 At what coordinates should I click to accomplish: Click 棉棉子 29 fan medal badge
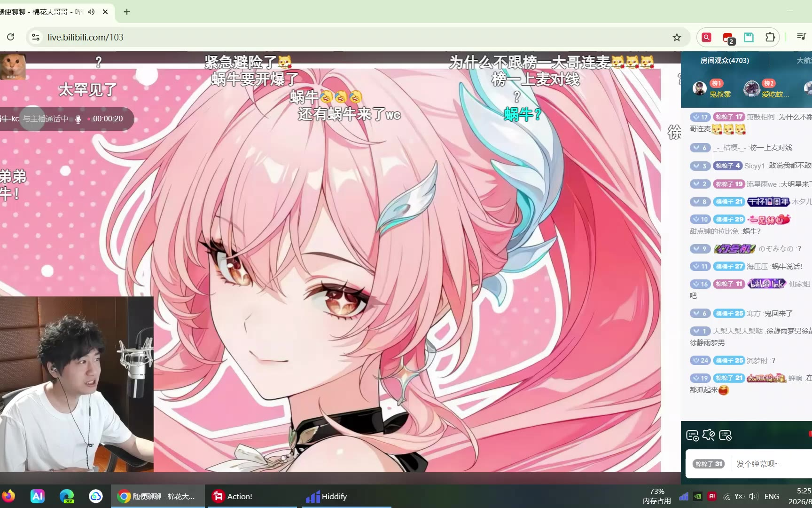[x=729, y=220]
